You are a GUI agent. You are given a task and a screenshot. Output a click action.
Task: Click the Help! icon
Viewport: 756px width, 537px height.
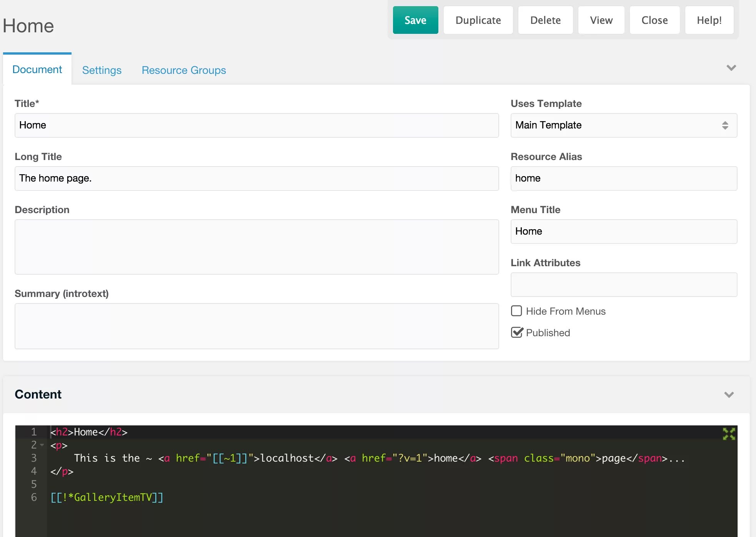pyautogui.click(x=709, y=20)
